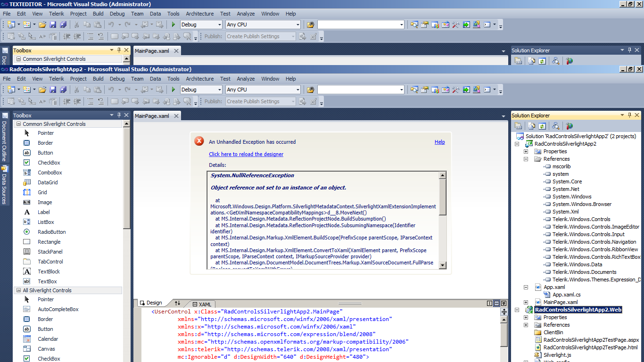Expand References under the RadControlsSilverlightApp2.Web project
This screenshot has height=362, width=644.
(x=526, y=325)
